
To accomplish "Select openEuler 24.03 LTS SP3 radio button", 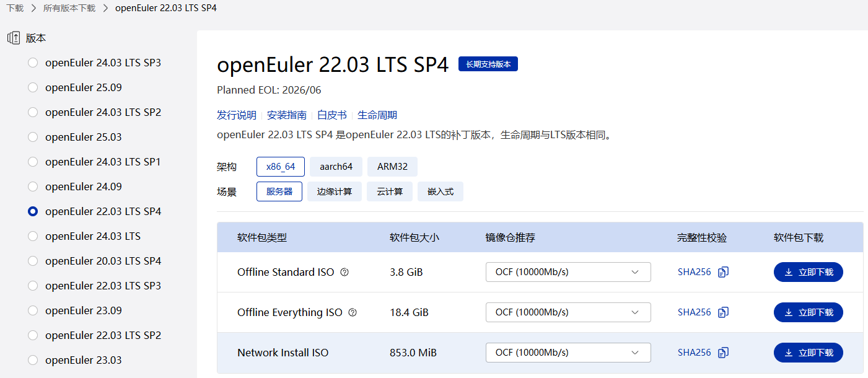I will [33, 63].
